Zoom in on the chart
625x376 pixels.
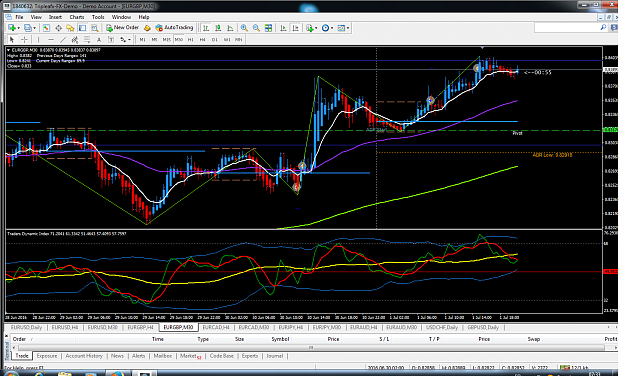pyautogui.click(x=244, y=28)
